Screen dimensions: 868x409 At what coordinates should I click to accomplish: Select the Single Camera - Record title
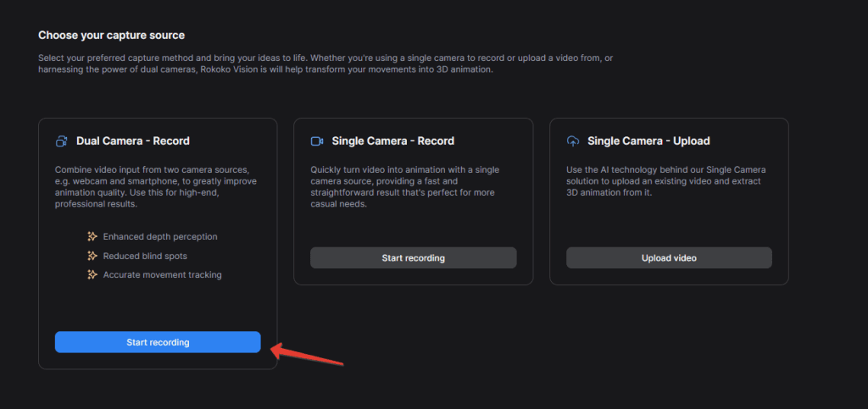pyautogui.click(x=392, y=141)
